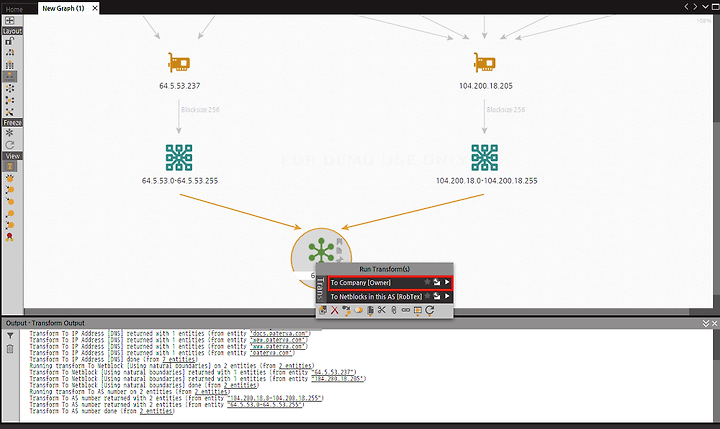Configure the To Company [Owner] transform settings
The height and width of the screenshot is (429, 720).
[437, 282]
